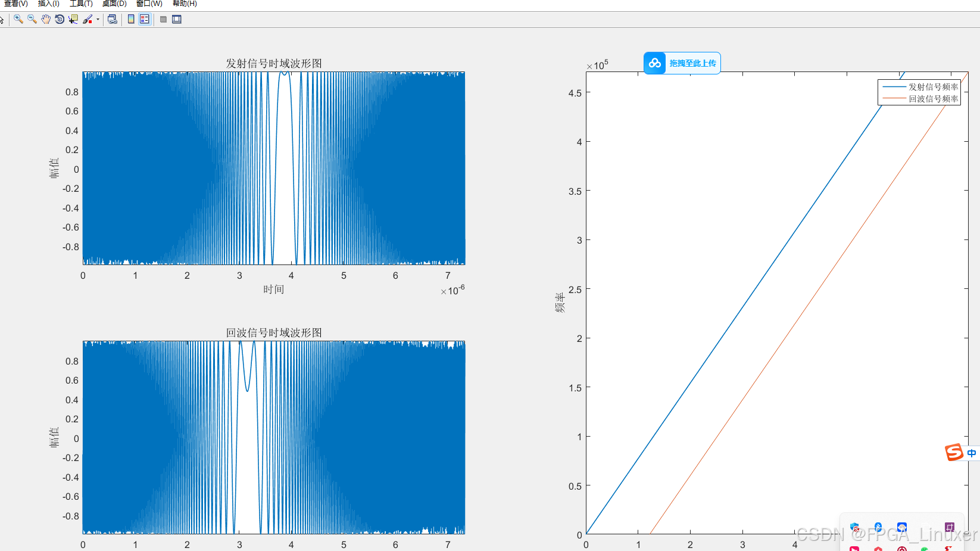980x551 pixels.
Task: Click the 回波信号频率 legend entry
Action: click(933, 99)
